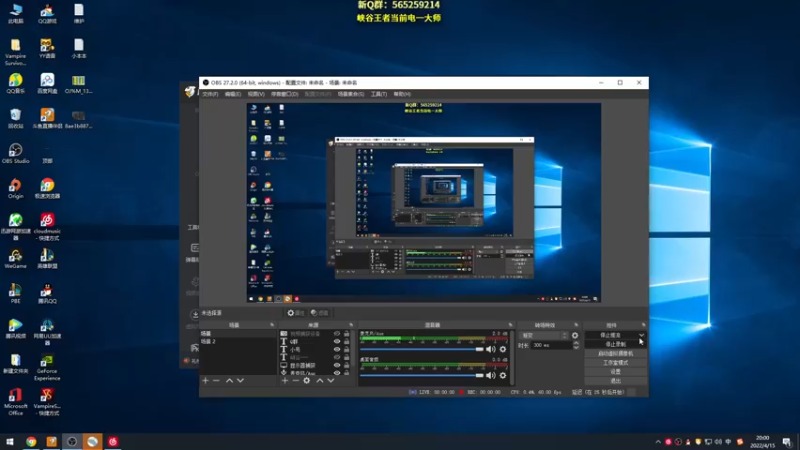This screenshot has height=450, width=800.
Task: Pop out the scene transitions dock panel
Action: (576, 325)
